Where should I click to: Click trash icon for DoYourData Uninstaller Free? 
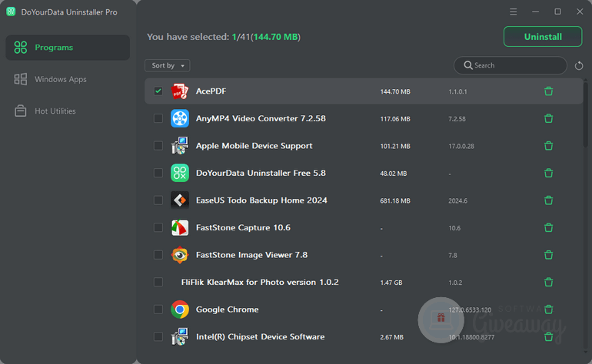(x=549, y=173)
